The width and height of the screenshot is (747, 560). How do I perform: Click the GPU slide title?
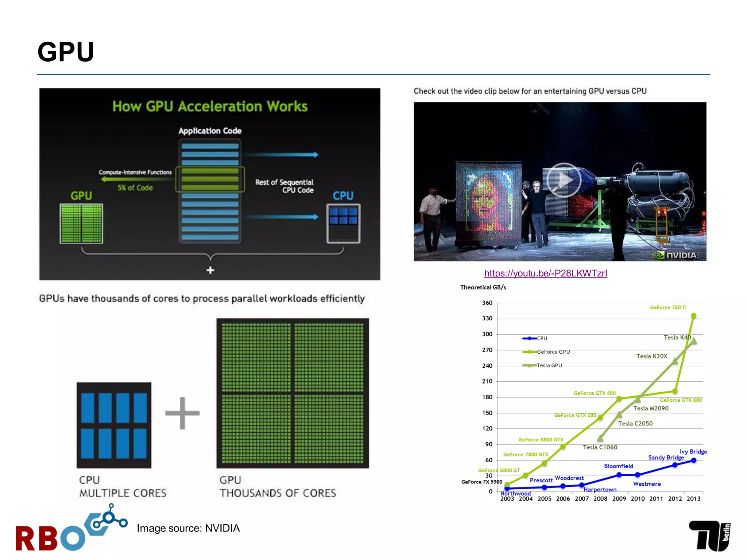66,52
